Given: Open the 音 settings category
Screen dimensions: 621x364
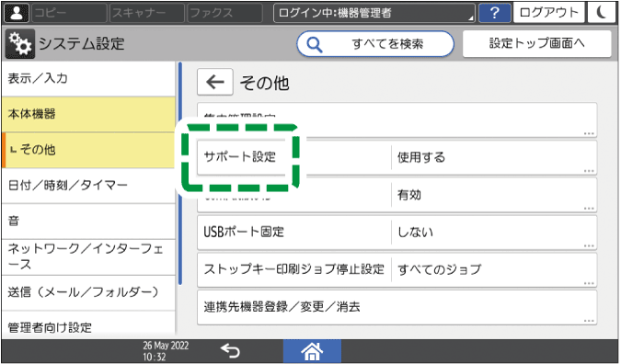Looking at the screenshot, I should 88,222.
